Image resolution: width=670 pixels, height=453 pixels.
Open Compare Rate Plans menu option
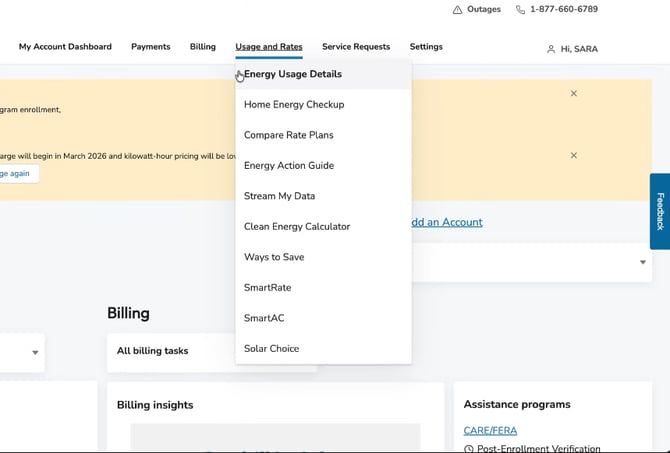(x=289, y=135)
